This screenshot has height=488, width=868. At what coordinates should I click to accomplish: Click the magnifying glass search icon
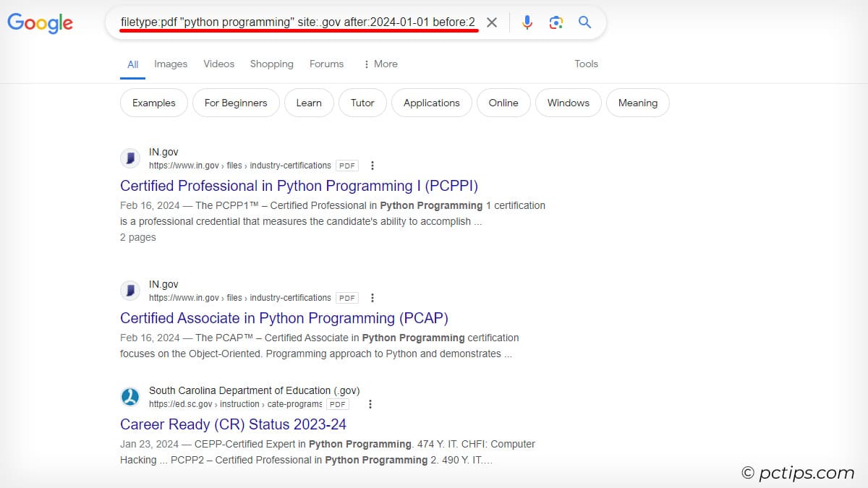coord(584,22)
